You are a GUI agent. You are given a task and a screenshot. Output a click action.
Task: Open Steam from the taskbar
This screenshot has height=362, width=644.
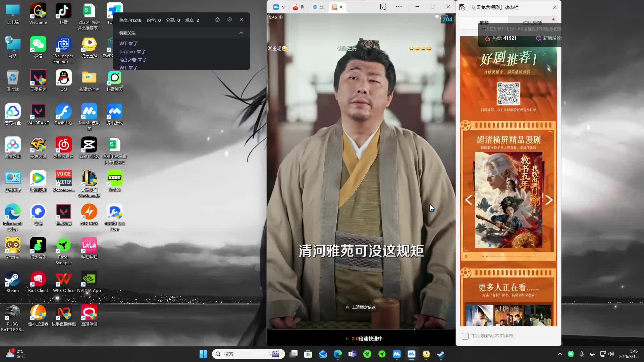pyautogui.click(x=441, y=354)
